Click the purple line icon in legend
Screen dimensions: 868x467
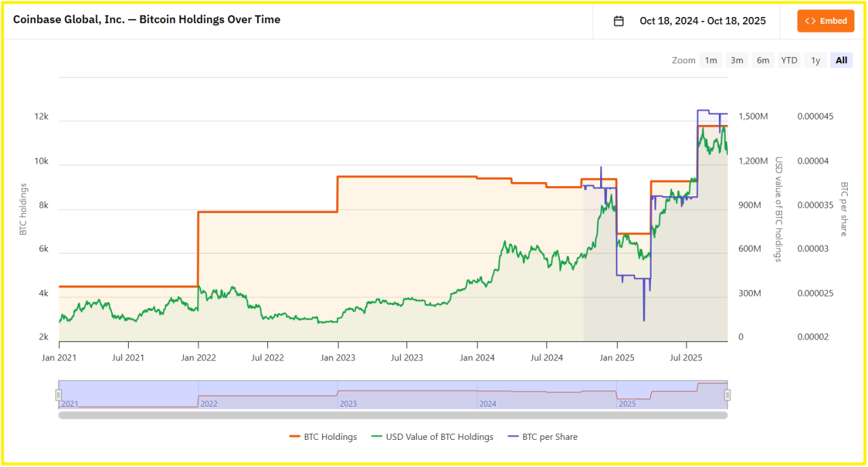point(513,437)
